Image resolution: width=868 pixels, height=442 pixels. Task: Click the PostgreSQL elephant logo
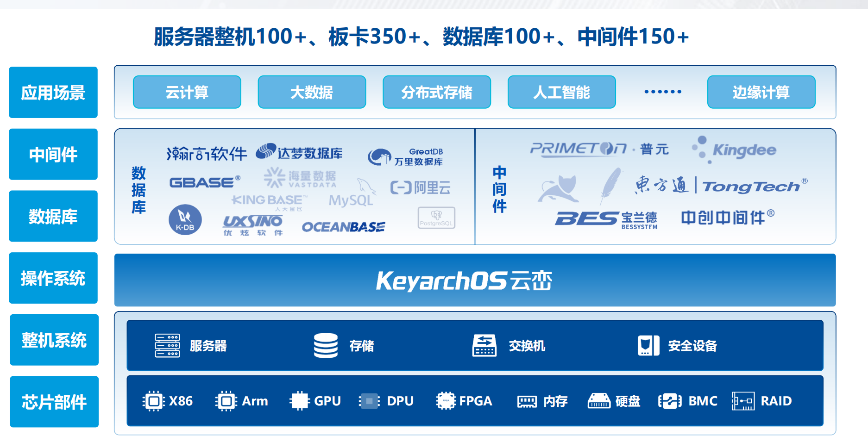(x=436, y=218)
